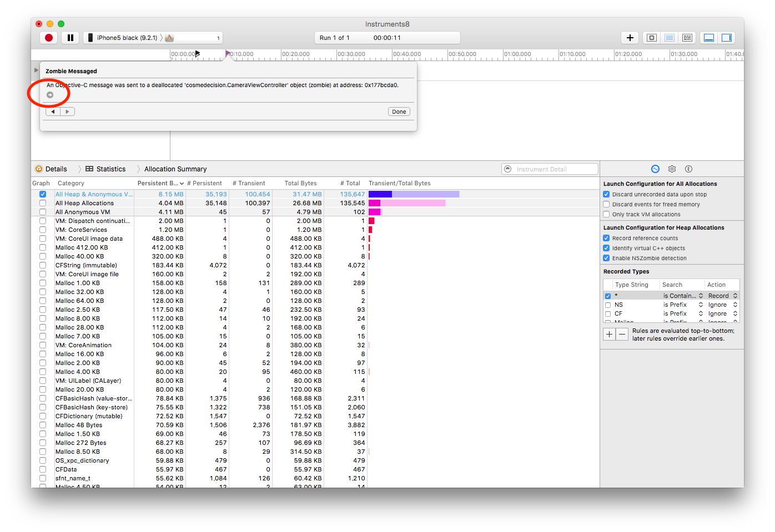Enable the NS recorded type rule checkbox
Image resolution: width=775 pixels, height=532 pixels.
pos(608,305)
